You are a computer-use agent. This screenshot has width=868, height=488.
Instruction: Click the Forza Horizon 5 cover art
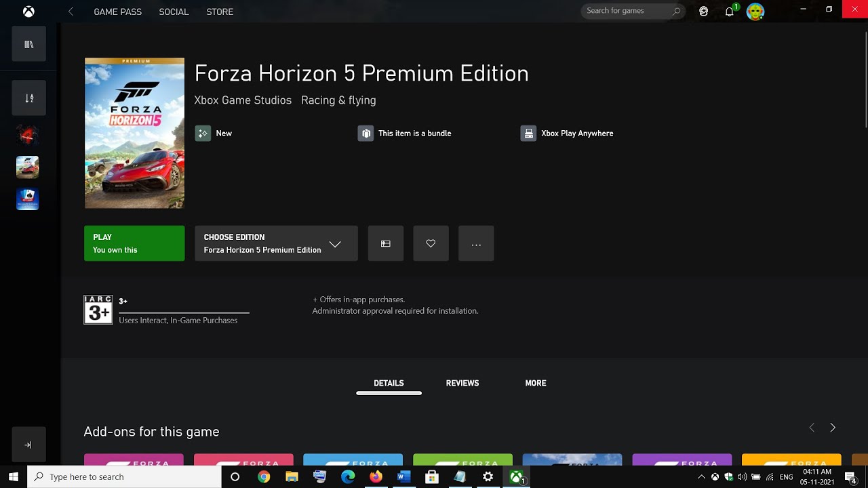coord(134,133)
